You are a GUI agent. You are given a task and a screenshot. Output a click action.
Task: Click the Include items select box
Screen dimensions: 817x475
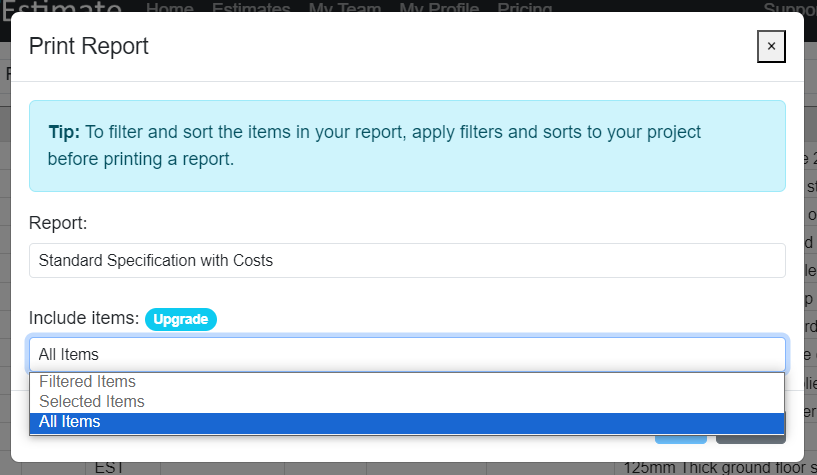coord(407,354)
